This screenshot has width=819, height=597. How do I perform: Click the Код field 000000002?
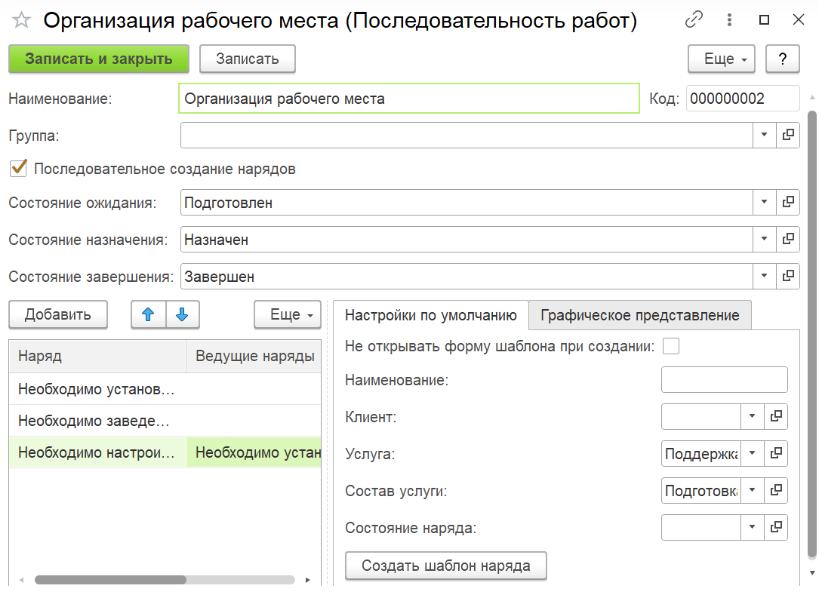pos(742,98)
